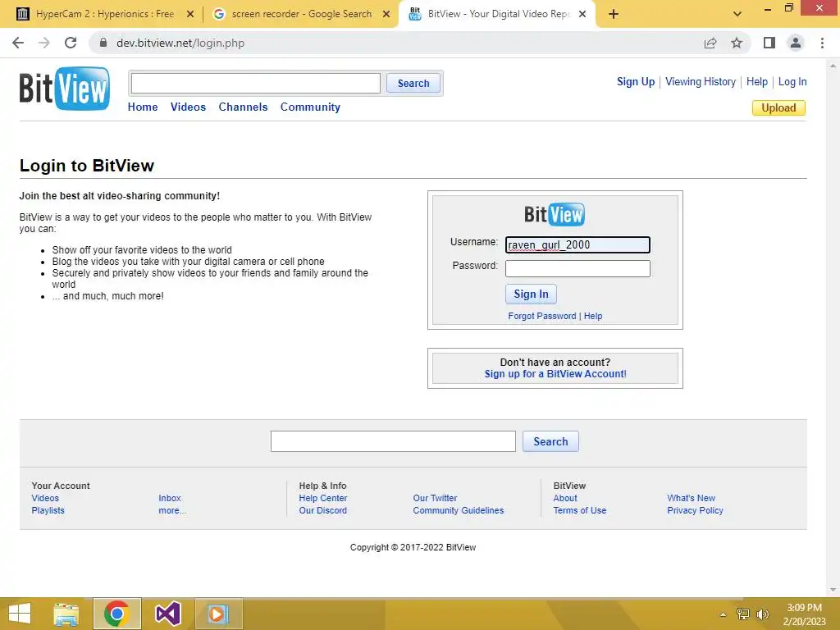Open a new tab with plus icon
This screenshot has width=840, height=630.
click(x=614, y=15)
